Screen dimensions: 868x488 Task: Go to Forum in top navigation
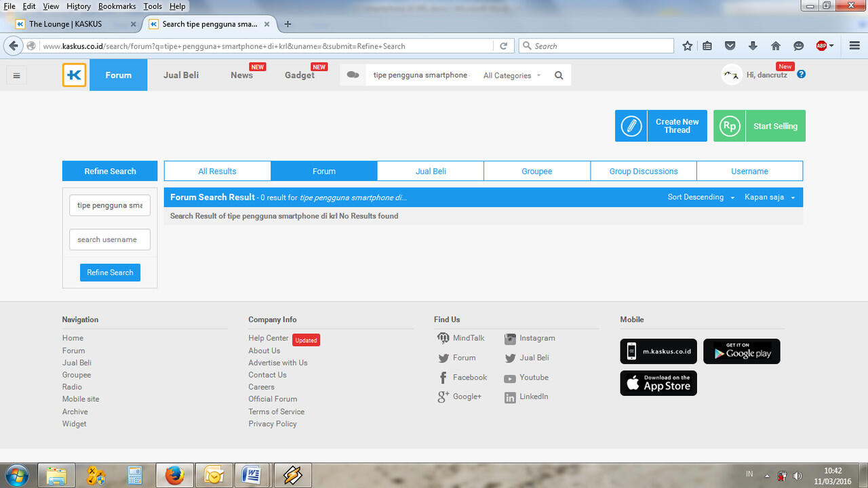pos(118,75)
